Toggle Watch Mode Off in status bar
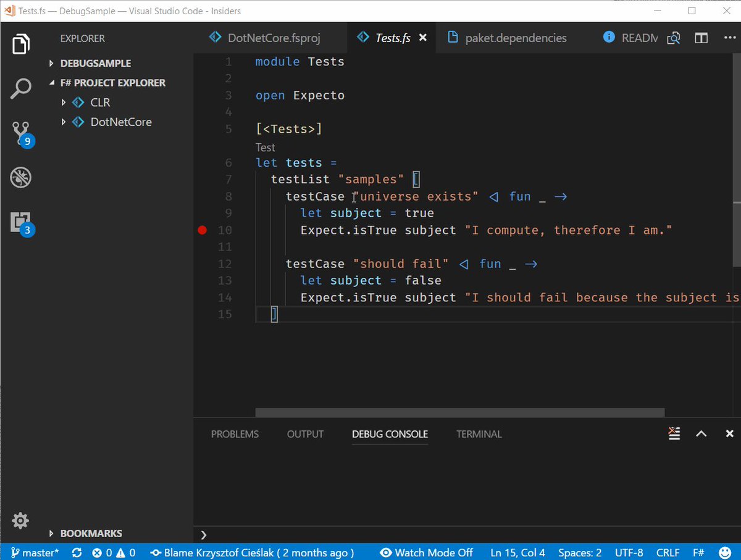The image size is (741, 560). [427, 553]
